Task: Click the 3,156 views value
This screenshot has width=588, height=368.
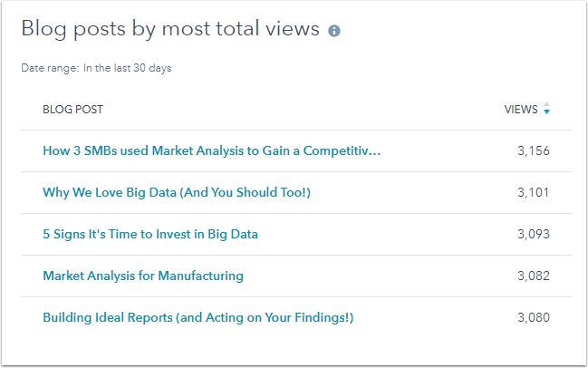Action: 534,150
